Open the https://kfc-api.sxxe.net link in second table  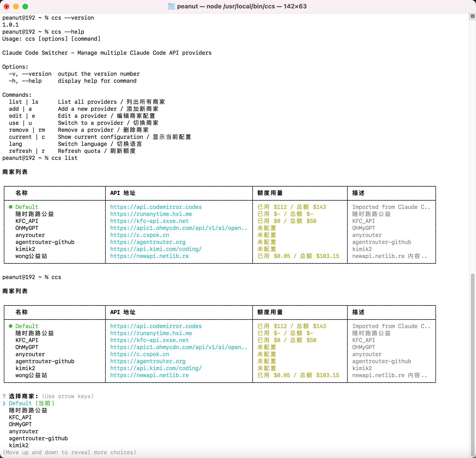[149, 340]
